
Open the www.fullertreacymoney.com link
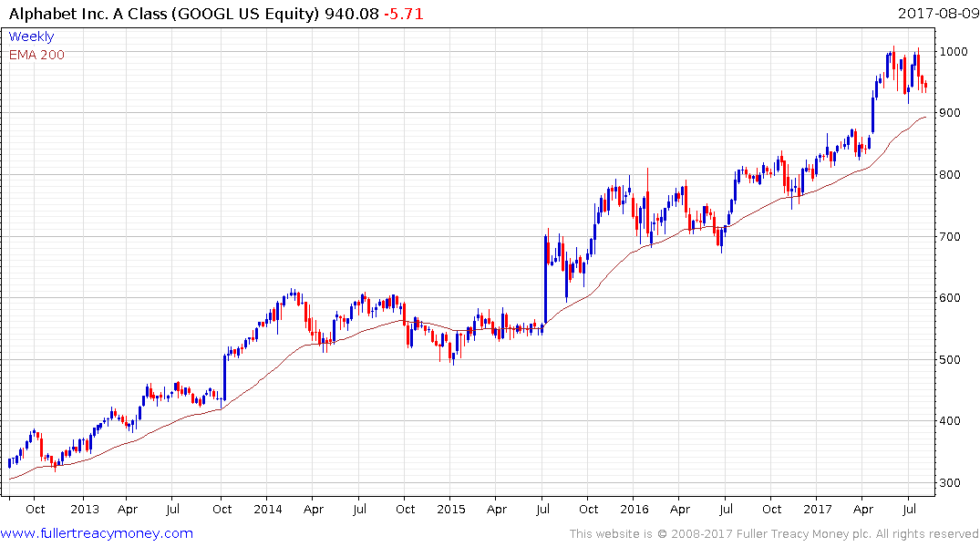click(97, 533)
